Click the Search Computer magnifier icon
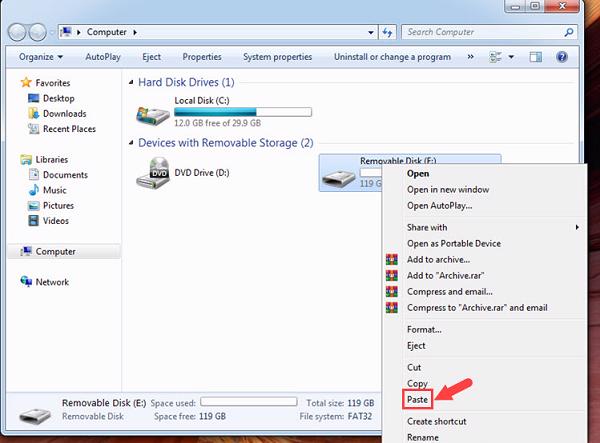Image resolution: width=600 pixels, height=443 pixels. click(x=569, y=33)
